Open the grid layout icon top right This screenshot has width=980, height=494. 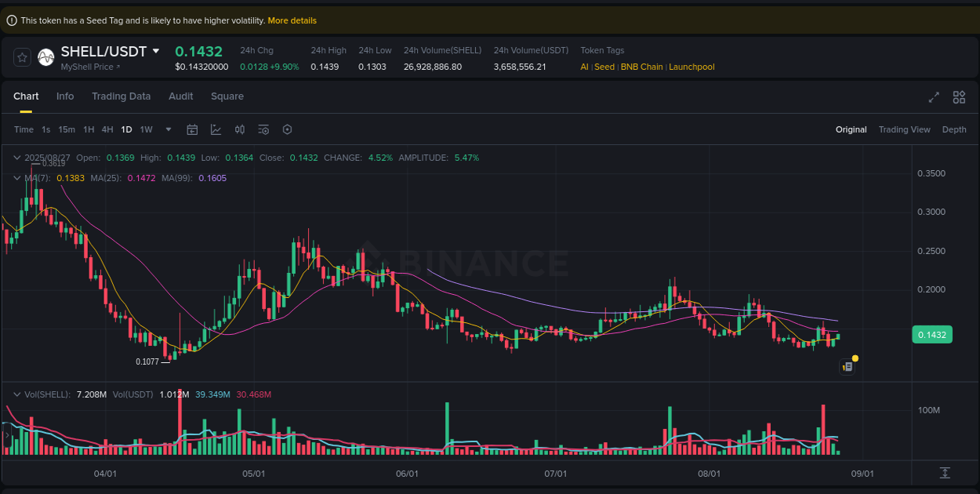point(959,97)
